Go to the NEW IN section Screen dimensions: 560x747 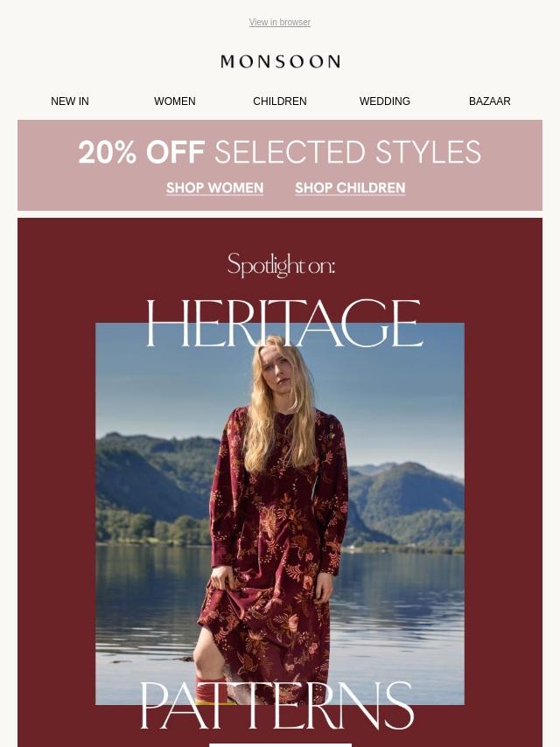click(70, 101)
